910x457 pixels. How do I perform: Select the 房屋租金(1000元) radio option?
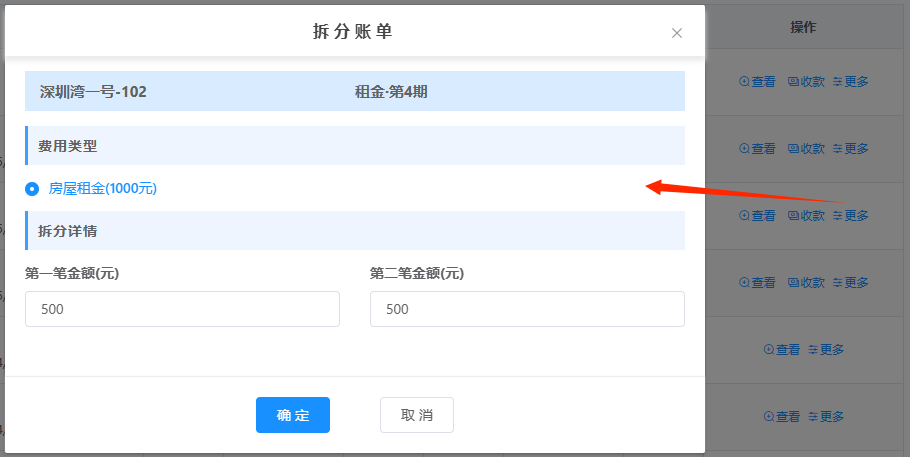point(33,188)
